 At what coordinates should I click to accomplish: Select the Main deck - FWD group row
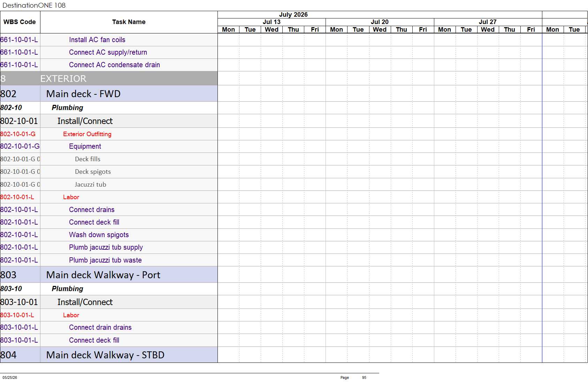109,94
